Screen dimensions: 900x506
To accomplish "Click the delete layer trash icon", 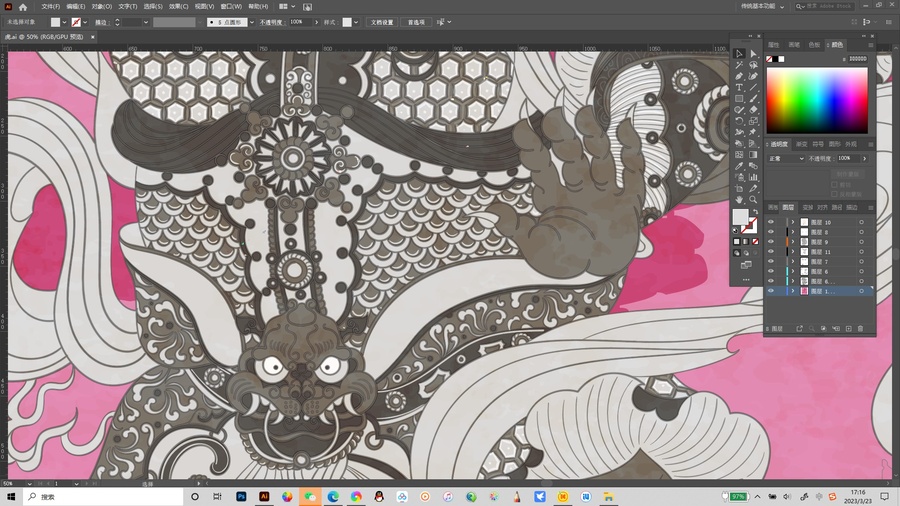I will pos(860,329).
